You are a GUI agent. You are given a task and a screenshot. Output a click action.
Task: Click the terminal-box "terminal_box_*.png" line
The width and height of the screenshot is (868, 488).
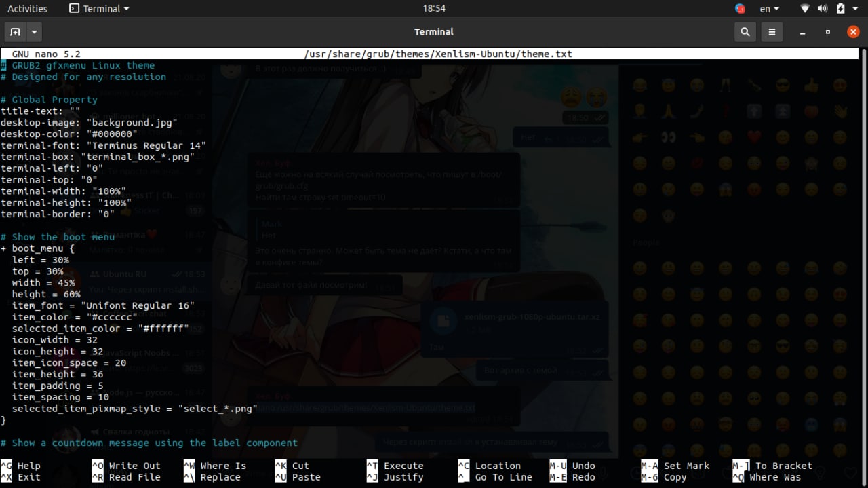tap(98, 157)
